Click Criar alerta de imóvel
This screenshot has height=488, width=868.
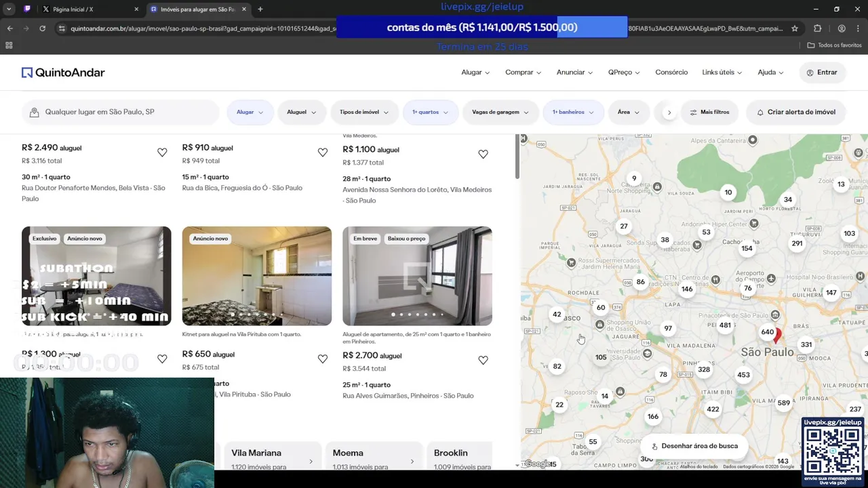[796, 112]
